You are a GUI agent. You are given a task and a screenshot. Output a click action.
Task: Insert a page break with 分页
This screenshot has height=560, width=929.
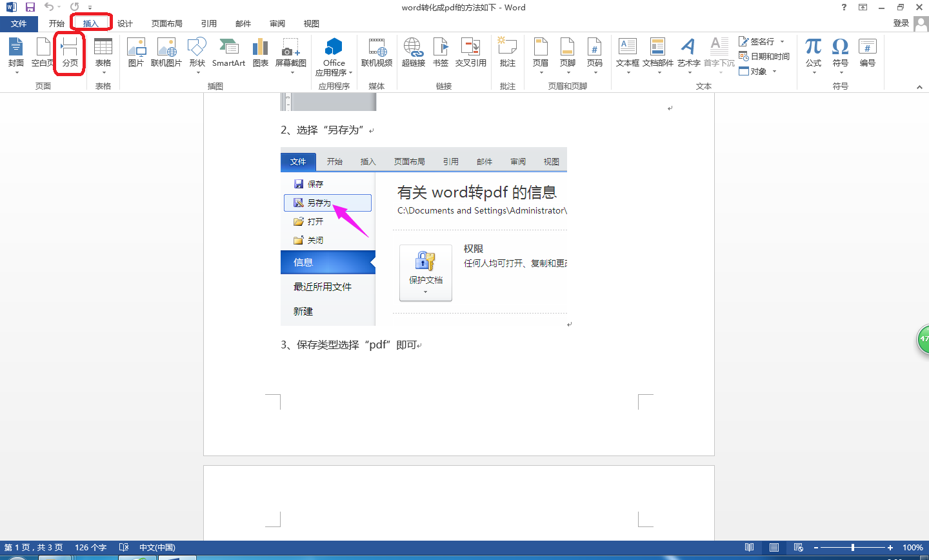(70, 52)
